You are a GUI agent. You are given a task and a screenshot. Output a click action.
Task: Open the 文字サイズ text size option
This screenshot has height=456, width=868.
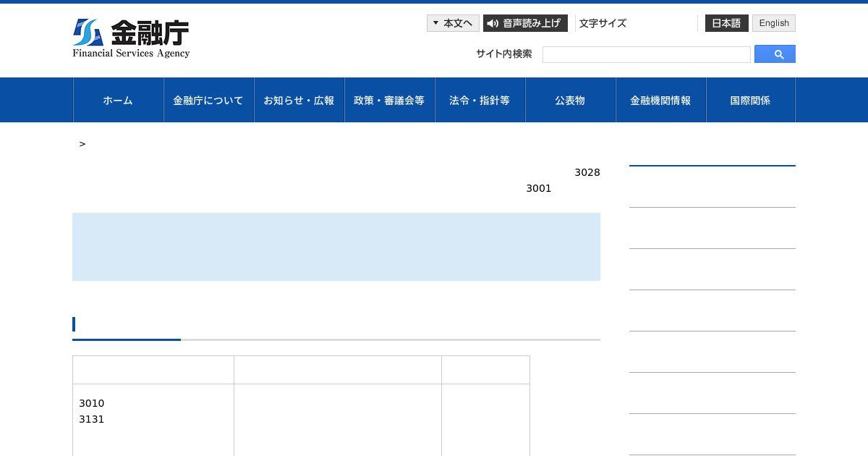(x=603, y=23)
